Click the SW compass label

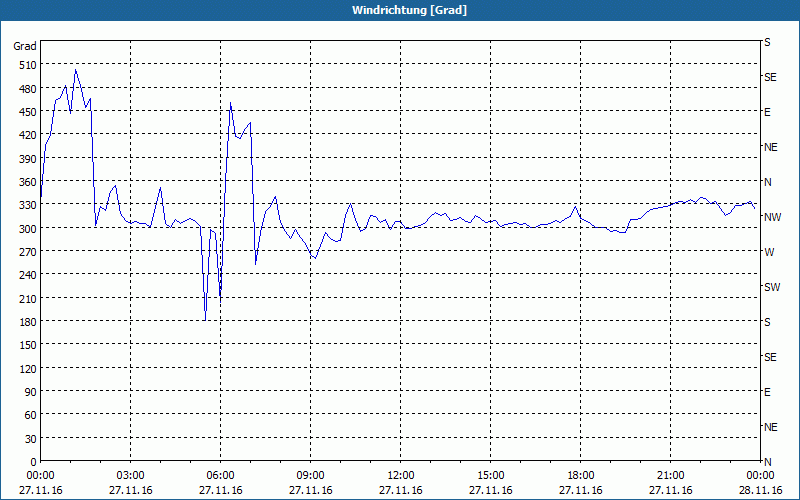tap(771, 287)
